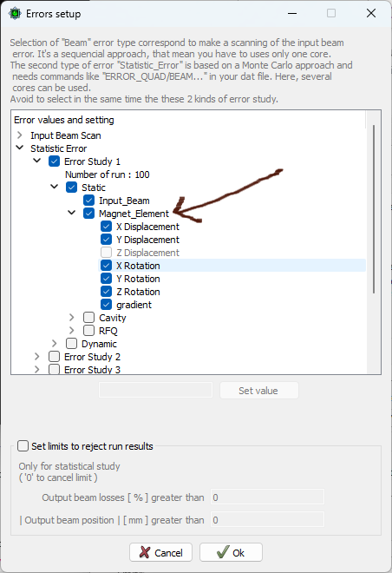Click the Errors setup app icon
Image resolution: width=392 pixels, height=573 pixels.
15,14
